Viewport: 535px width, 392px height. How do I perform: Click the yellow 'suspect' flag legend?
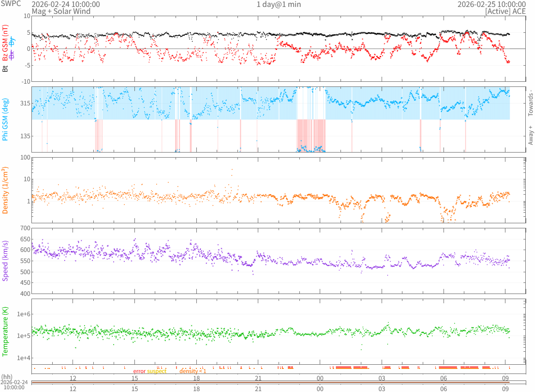pos(157,371)
